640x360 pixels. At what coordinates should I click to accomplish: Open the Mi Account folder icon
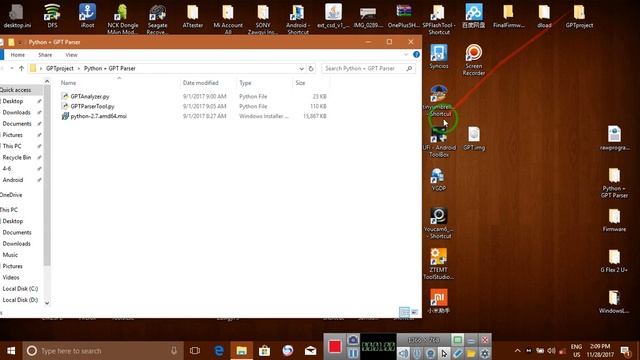pos(228,19)
